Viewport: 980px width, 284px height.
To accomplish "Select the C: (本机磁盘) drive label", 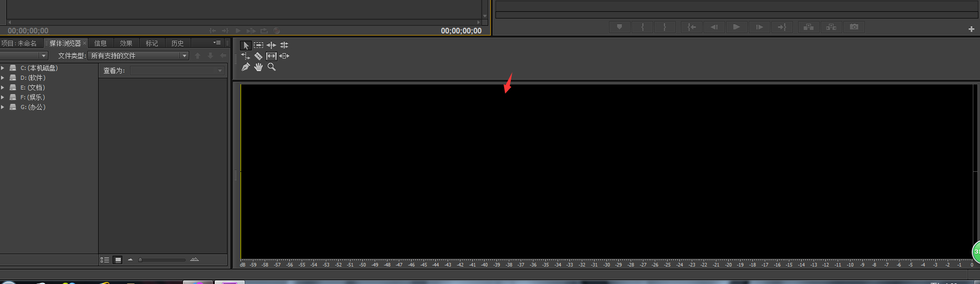I will (x=39, y=68).
